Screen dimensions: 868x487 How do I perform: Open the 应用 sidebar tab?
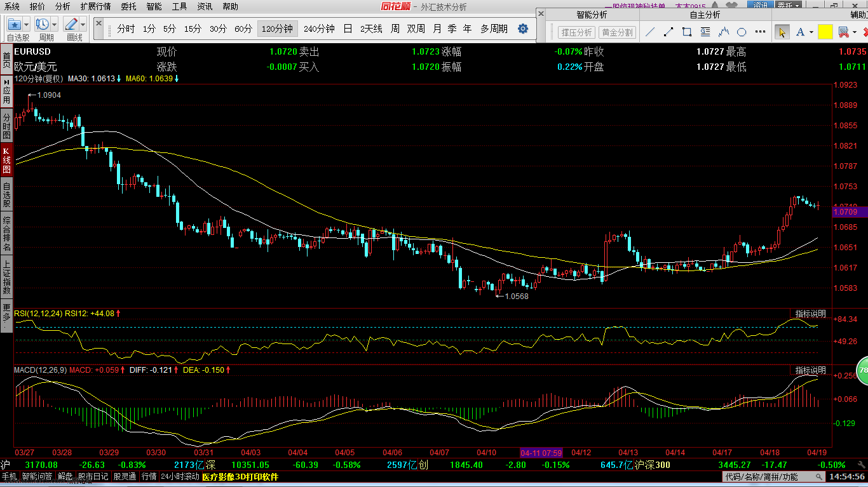[6, 92]
